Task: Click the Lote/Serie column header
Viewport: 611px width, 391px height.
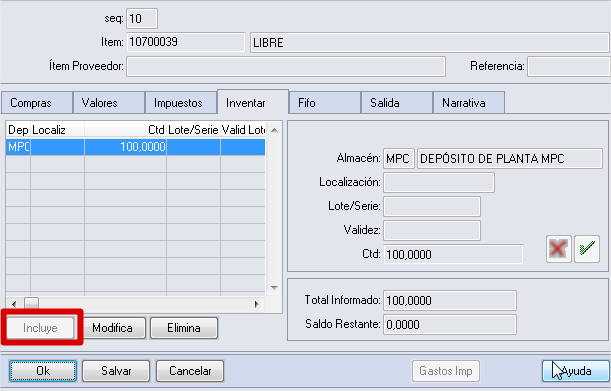Action: [194, 130]
